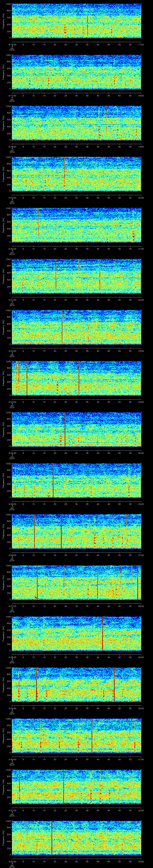153x868 pixels.
Task: Select the spectrogram panel starting at 9:19:00
Action: tap(77, 174)
